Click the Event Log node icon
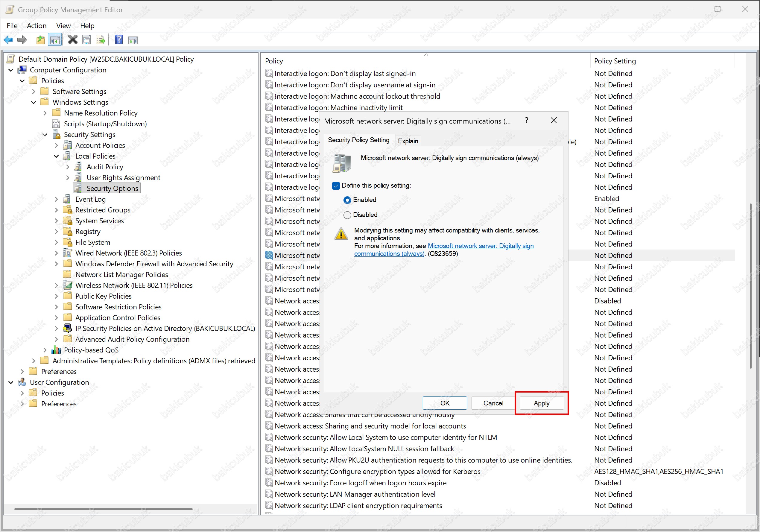 67,199
